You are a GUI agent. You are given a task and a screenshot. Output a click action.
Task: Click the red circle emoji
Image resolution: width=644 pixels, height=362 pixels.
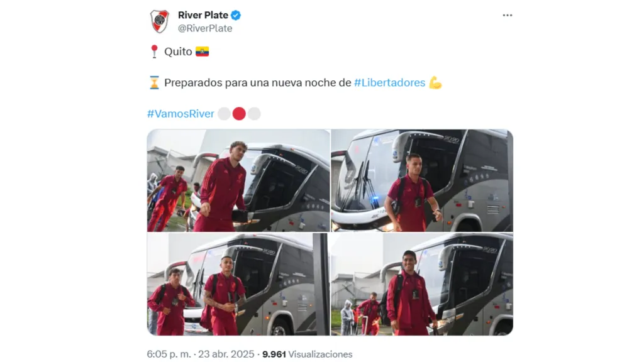pyautogui.click(x=239, y=114)
